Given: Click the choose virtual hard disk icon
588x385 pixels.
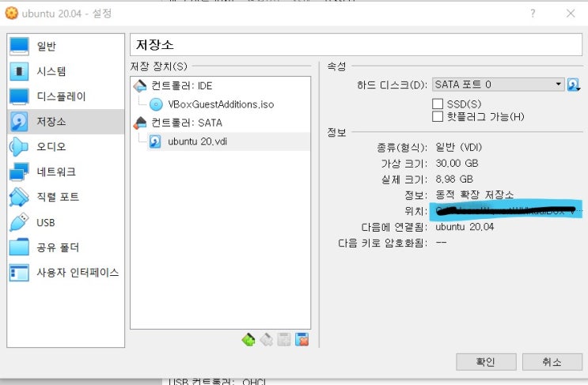Looking at the screenshot, I should 574,85.
